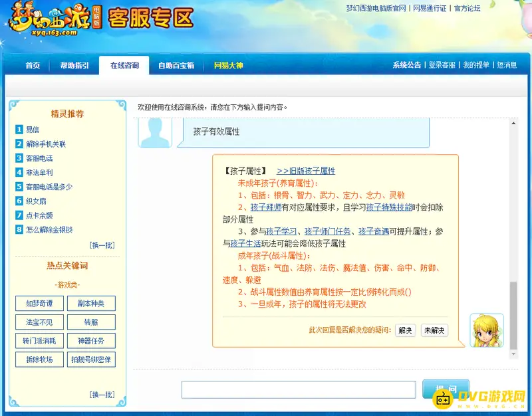This screenshot has width=532, height=416.
Task: Click number 7 badge beside 点卡余额
Action: coord(19,215)
